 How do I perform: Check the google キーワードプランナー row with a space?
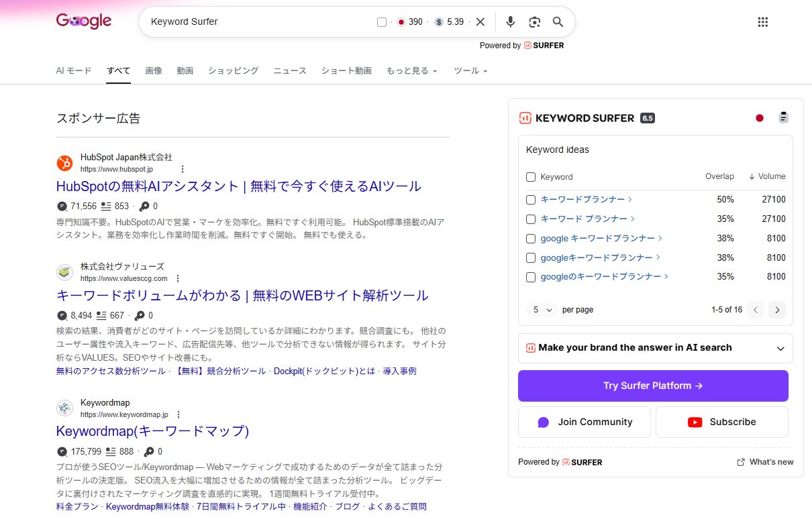coord(531,239)
